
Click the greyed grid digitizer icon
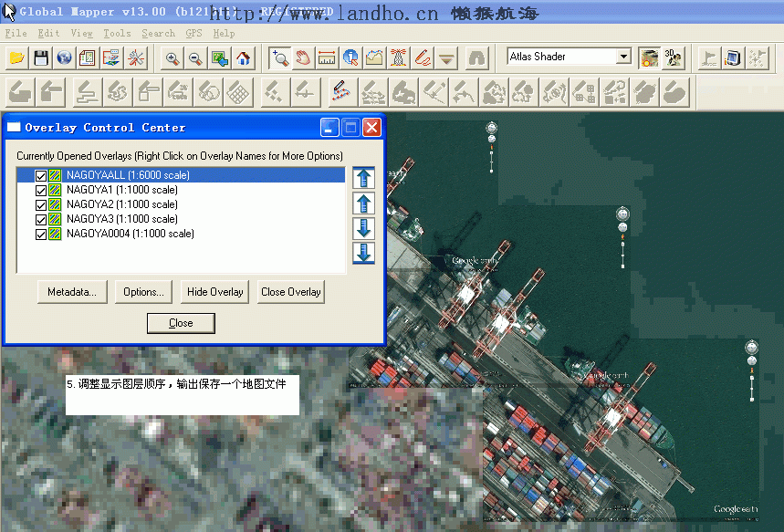coord(238,92)
